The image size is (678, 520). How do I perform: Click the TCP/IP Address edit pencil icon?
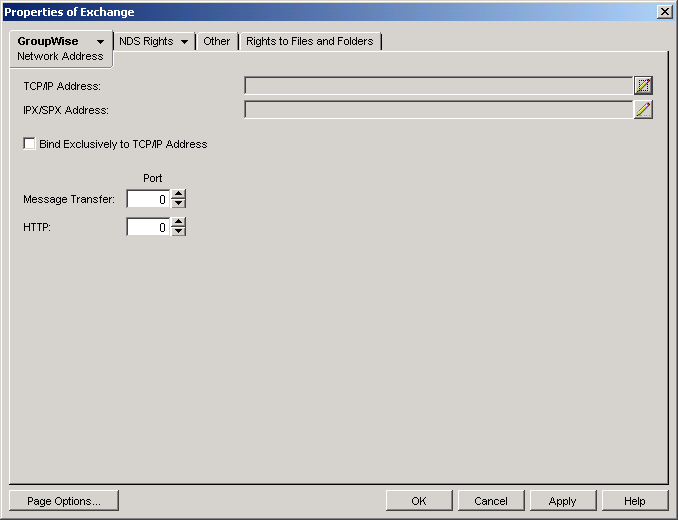[x=643, y=86]
